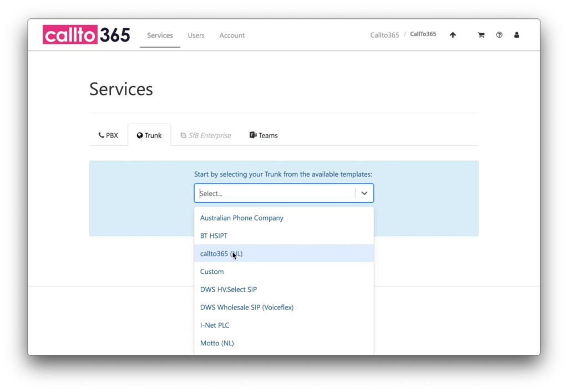This screenshot has width=568, height=392.
Task: Switch to the Teams tab
Action: point(263,135)
